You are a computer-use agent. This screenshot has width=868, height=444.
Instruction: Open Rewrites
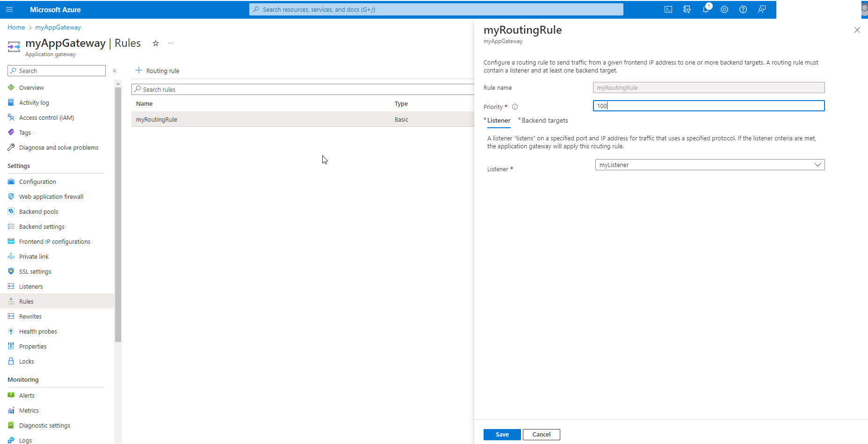coord(30,316)
